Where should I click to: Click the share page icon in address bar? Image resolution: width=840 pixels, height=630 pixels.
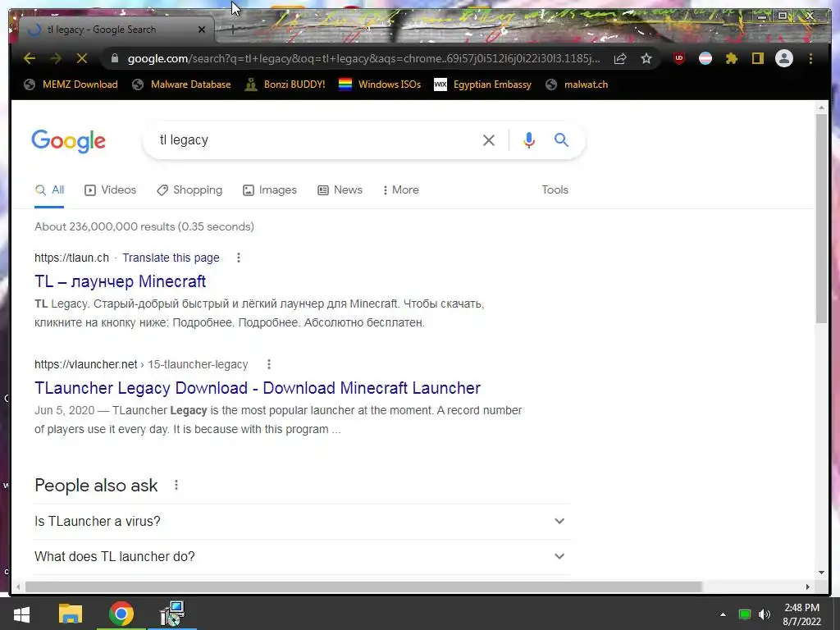[620, 58]
